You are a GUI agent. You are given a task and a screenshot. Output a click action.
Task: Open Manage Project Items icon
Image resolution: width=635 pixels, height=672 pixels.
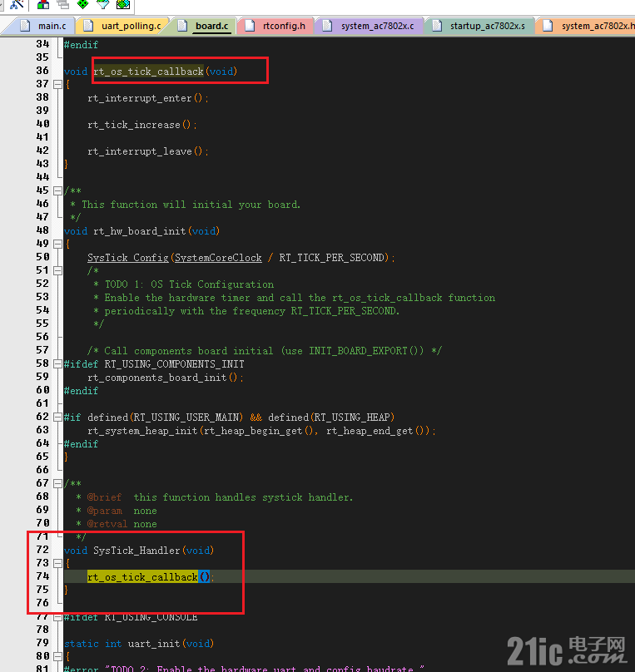(x=43, y=4)
